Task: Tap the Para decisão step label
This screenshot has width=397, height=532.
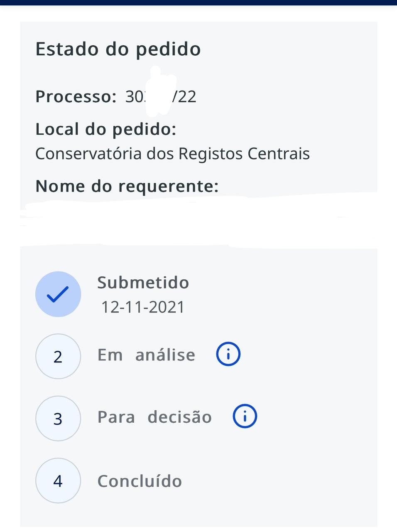Action: coord(154,417)
